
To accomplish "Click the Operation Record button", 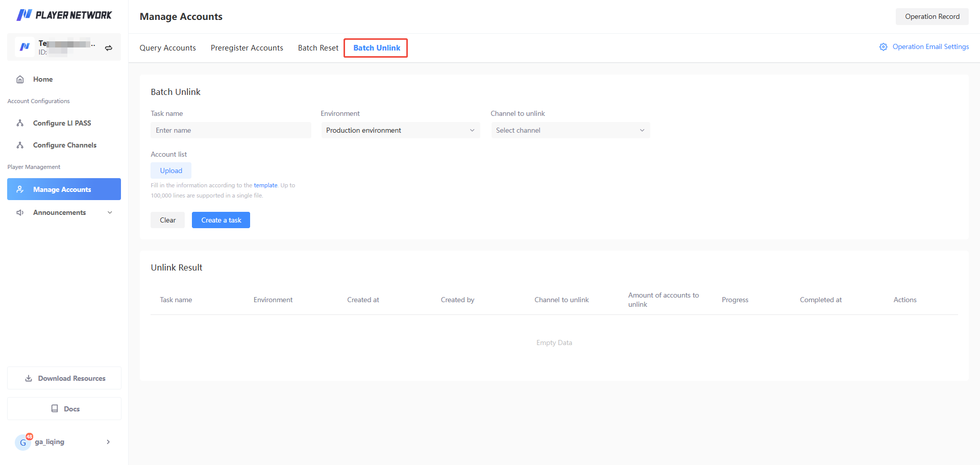I will coord(932,17).
